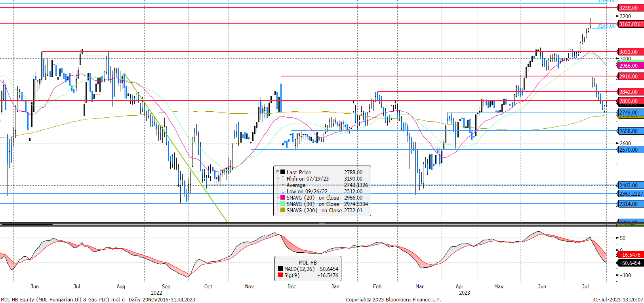Image resolution: width=644 pixels, height=303 pixels.
Task: Grab the pane divider grip handle
Action: [x=322, y=224]
